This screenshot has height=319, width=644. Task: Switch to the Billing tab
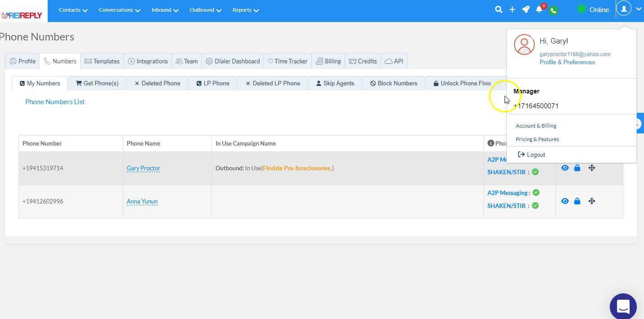tap(328, 61)
